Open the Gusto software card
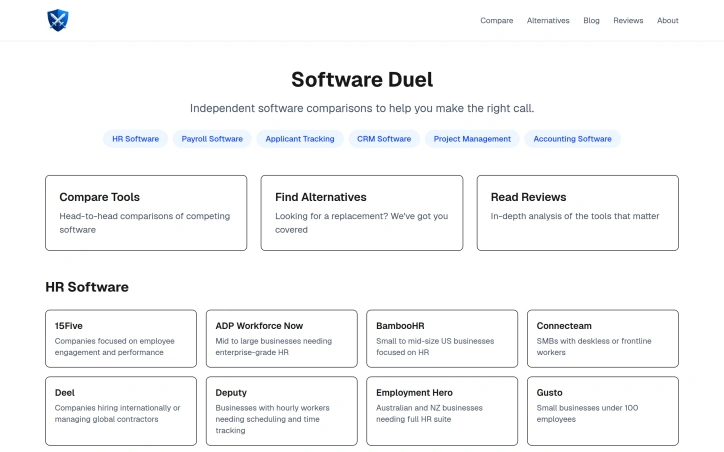 coord(603,411)
